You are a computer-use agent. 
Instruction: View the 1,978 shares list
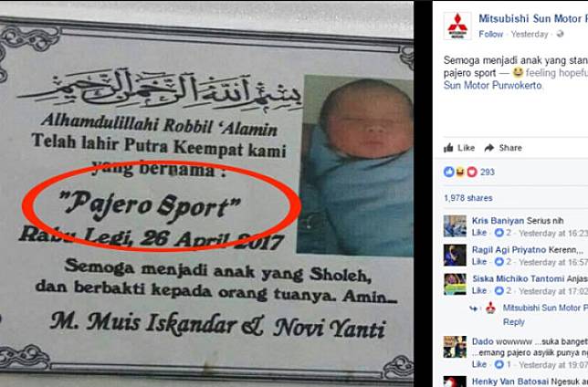point(468,198)
